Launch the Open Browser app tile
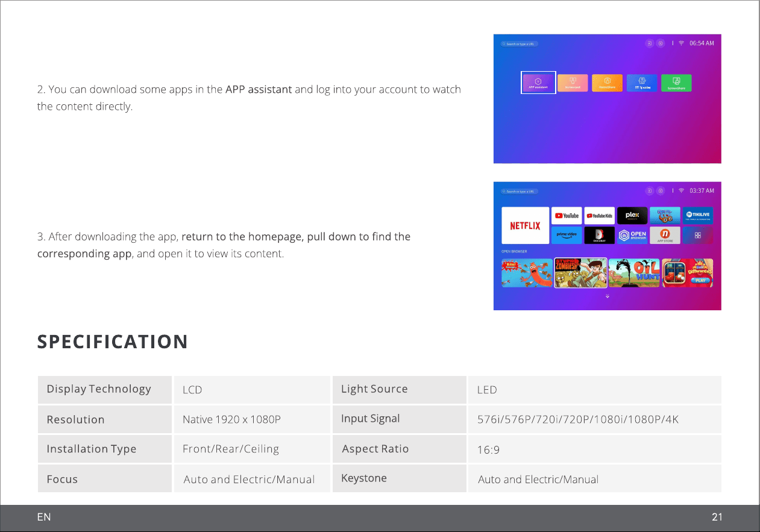The image size is (760, 532). pyautogui.click(x=632, y=235)
